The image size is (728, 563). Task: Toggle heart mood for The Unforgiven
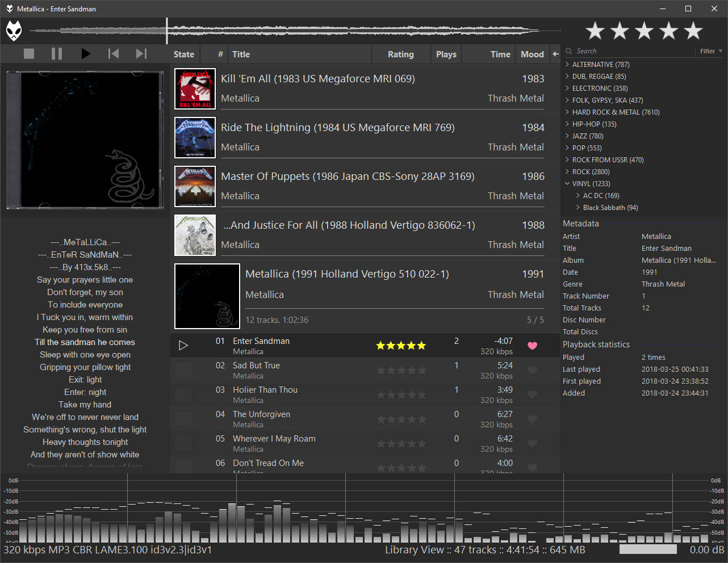point(532,419)
